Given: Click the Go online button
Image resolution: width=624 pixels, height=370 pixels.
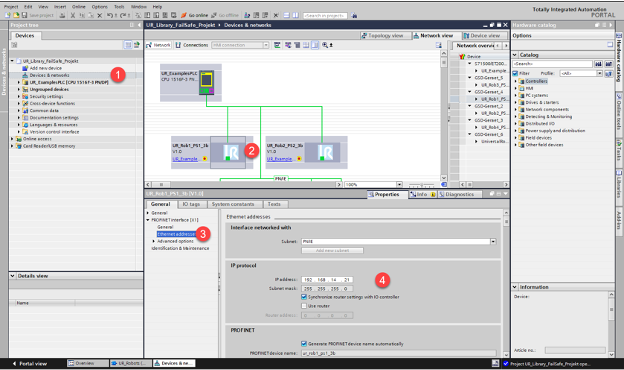Looking at the screenshot, I should pyautogui.click(x=194, y=15).
